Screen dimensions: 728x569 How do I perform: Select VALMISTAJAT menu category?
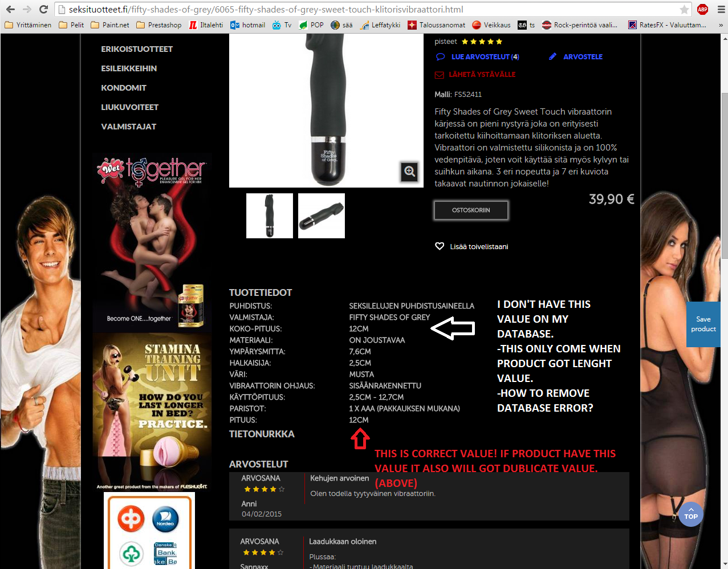coord(129,127)
